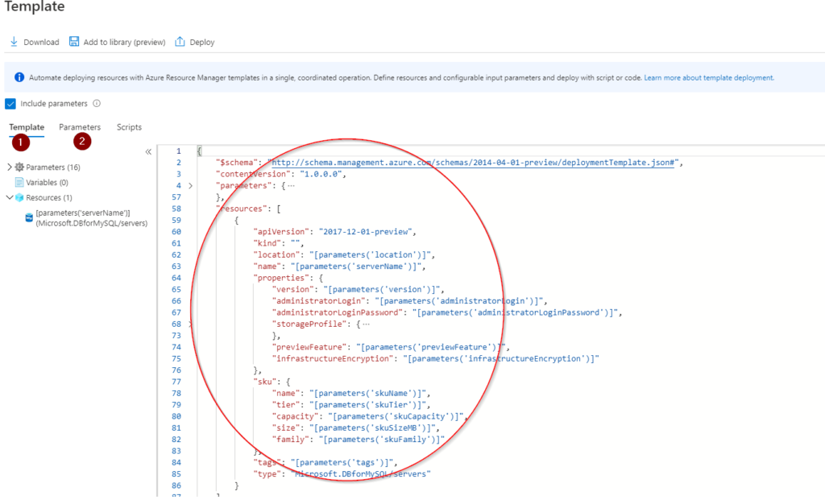
Task: Select the Template tab
Action: tap(27, 127)
